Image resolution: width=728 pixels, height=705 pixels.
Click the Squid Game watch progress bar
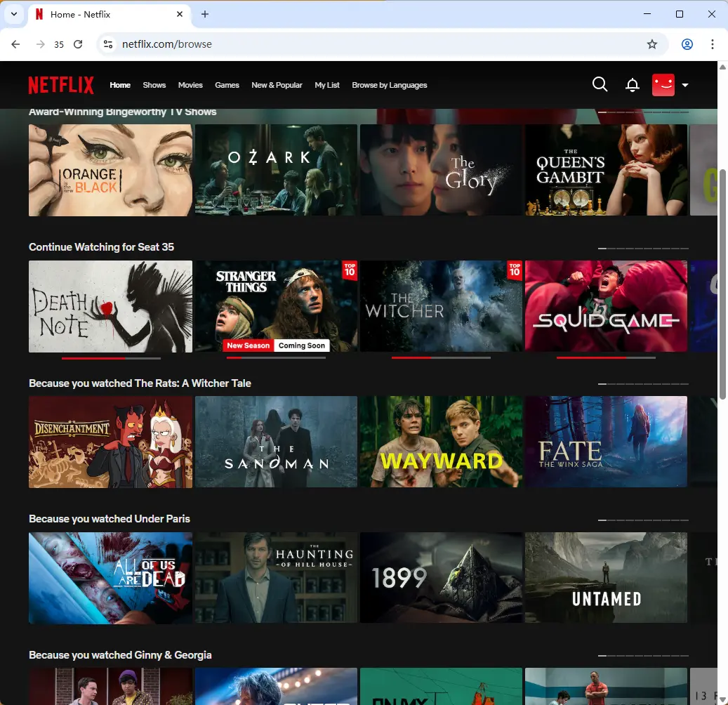(x=605, y=357)
